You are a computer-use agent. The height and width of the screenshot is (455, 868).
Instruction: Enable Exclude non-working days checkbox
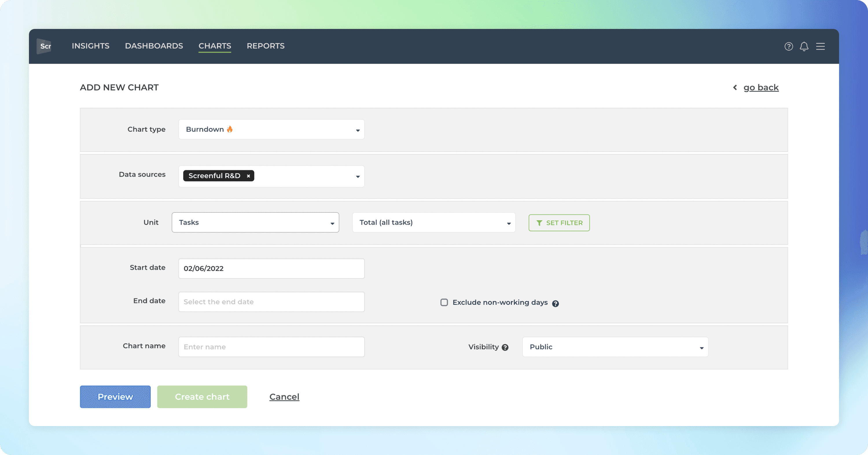(444, 302)
